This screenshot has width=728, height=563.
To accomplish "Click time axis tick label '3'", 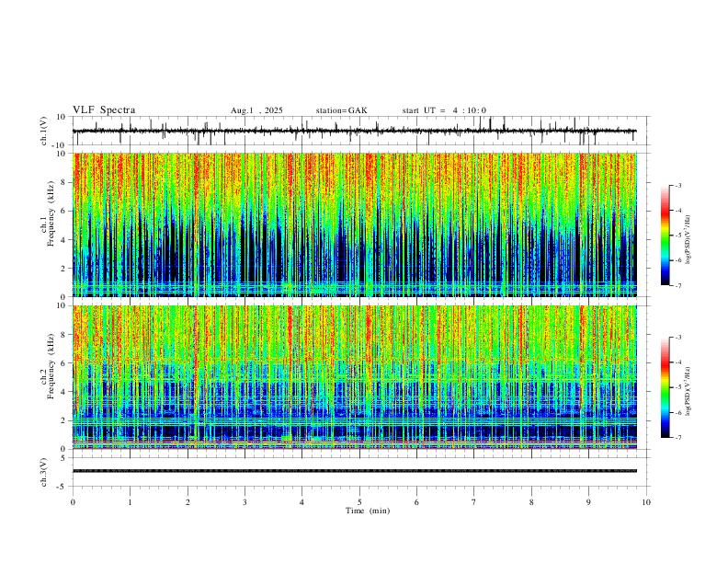I will tap(245, 502).
